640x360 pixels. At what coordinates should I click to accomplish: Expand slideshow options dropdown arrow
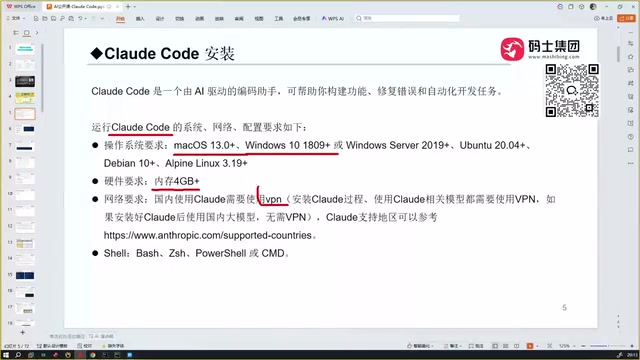pos(537,346)
